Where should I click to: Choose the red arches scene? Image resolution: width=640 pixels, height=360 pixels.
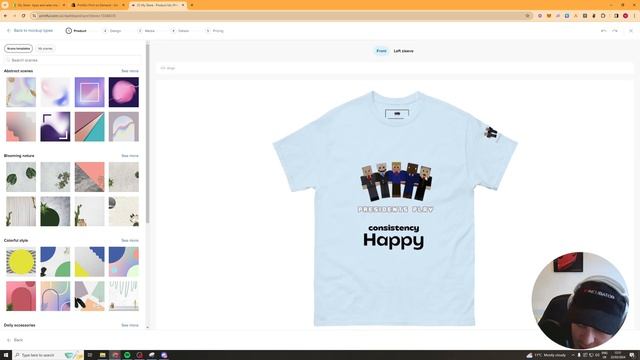21,296
